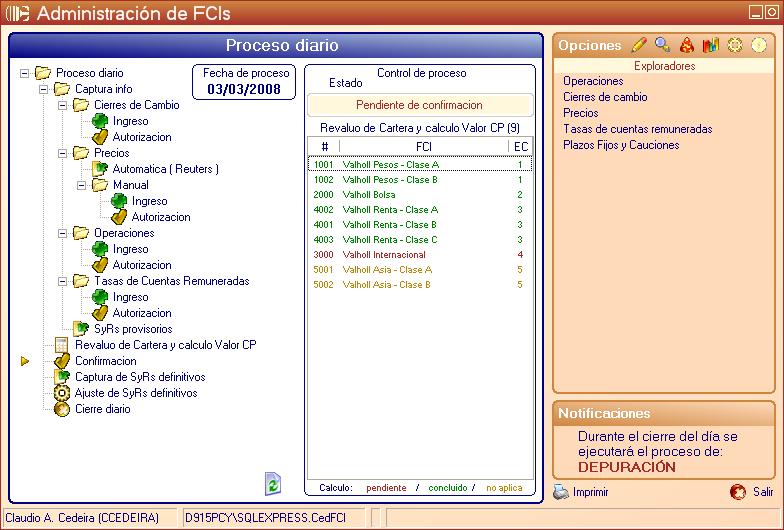
Task: Select the Exploradores section header
Action: [664, 66]
